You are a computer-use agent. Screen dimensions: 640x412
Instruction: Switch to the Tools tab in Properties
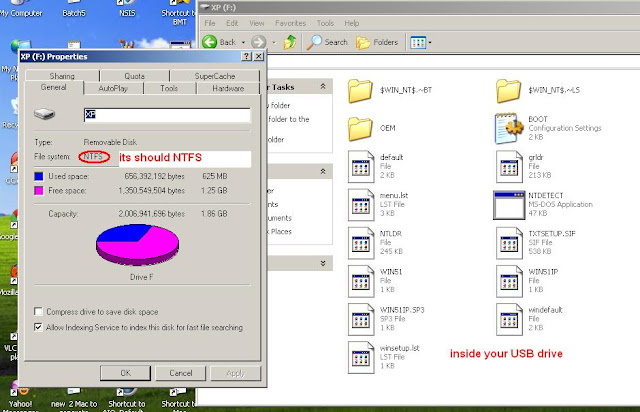pyautogui.click(x=169, y=88)
